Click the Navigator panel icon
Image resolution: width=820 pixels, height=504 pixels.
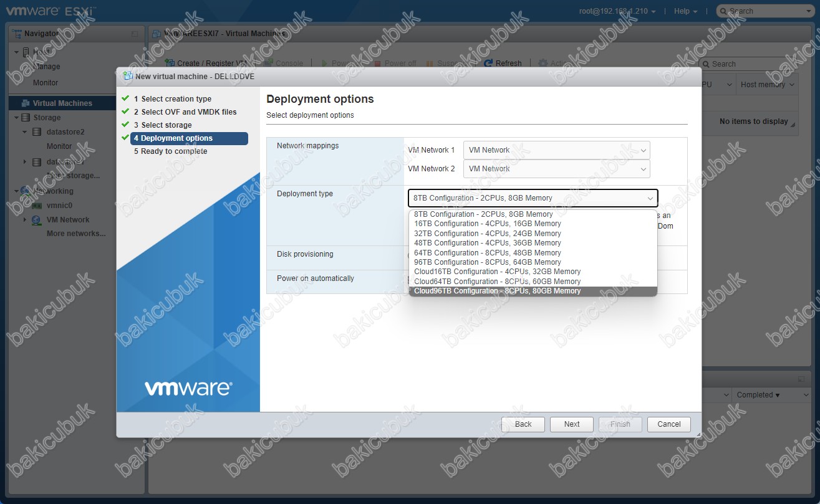[x=16, y=34]
